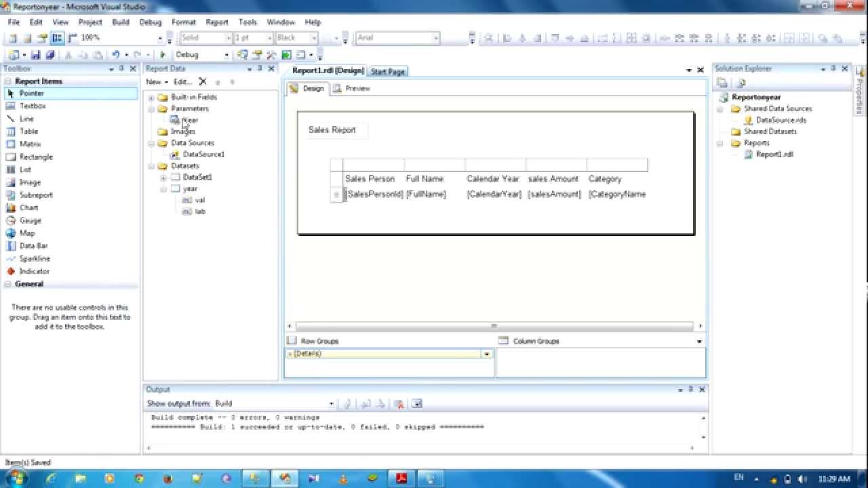The height and width of the screenshot is (488, 868).
Task: Choose the Indicator report item
Action: click(x=34, y=271)
